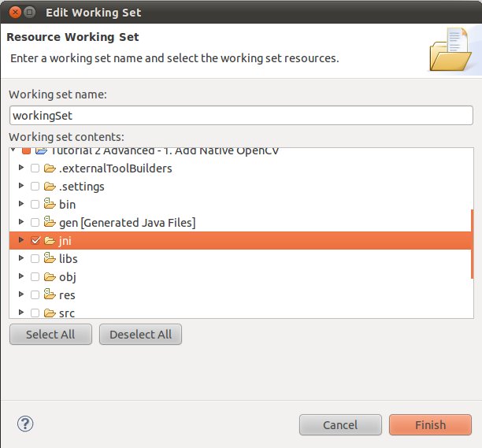Viewport: 482px width, 448px height.
Task: Click the Finish button
Action: click(430, 425)
